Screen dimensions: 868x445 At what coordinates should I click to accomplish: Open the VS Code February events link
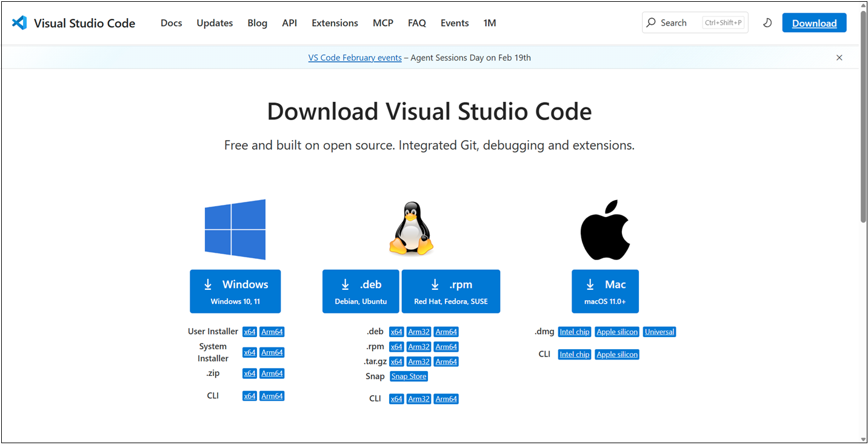tap(355, 58)
